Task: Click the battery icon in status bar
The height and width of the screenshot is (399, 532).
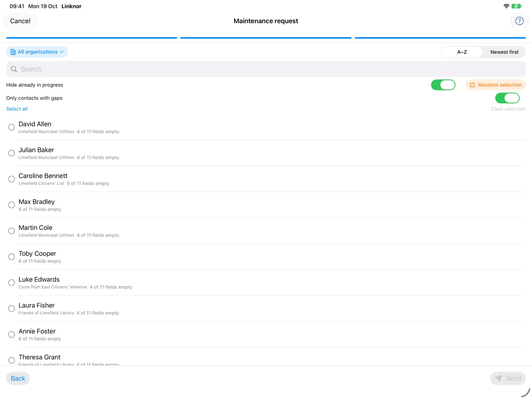Action: [516, 6]
